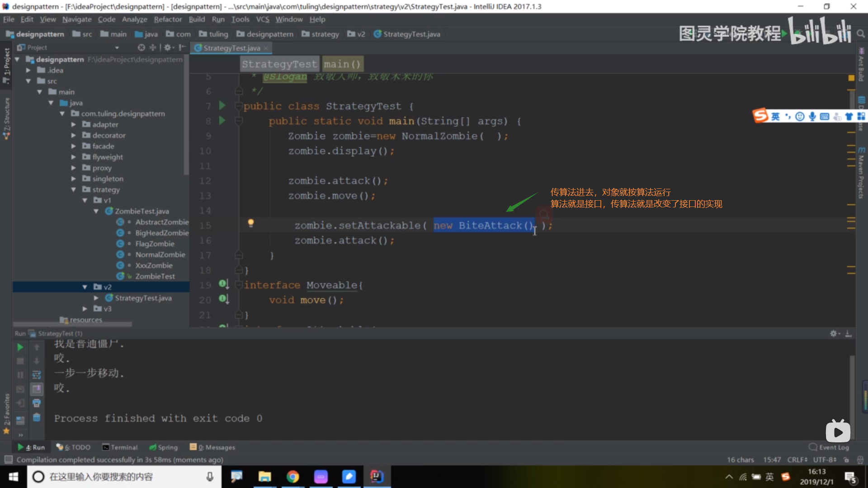Click the print console output icon
Viewport: 868px width, 488px height.
pyautogui.click(x=37, y=403)
